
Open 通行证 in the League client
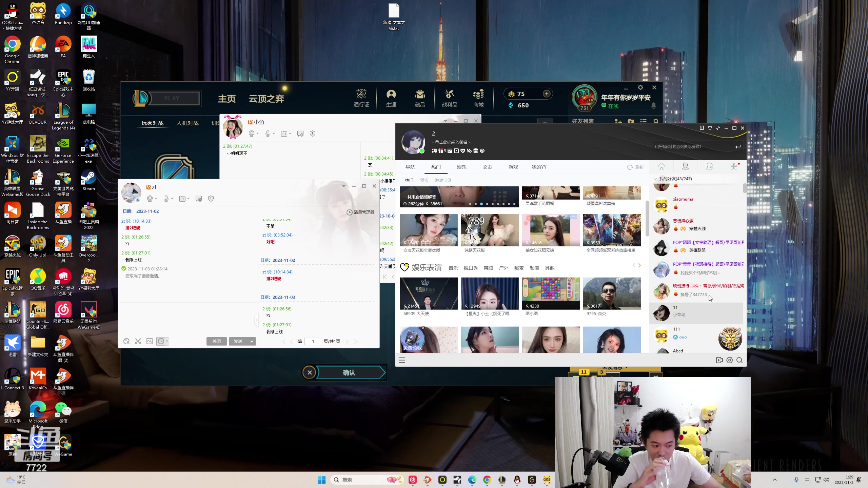pyautogui.click(x=361, y=98)
